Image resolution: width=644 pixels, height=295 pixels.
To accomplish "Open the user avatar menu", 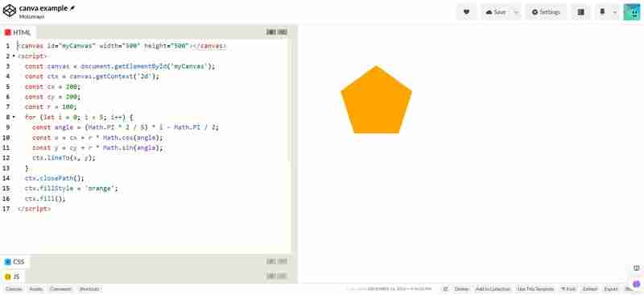I will 632,12.
